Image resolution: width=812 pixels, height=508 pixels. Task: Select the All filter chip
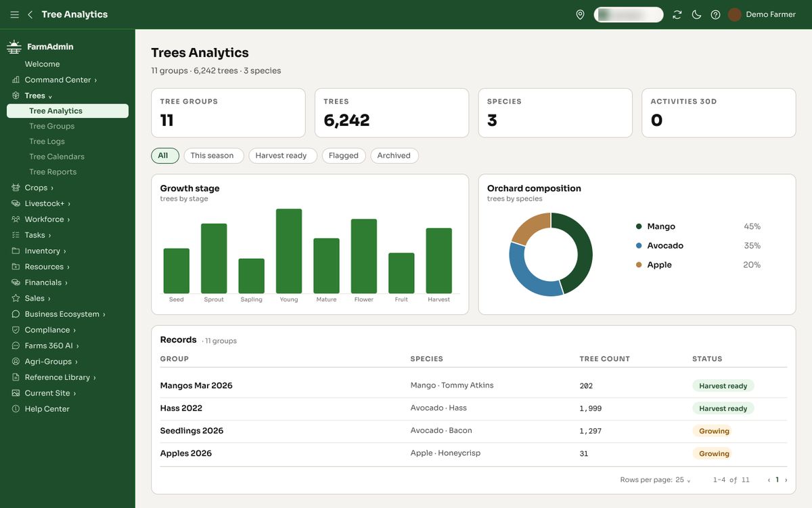(x=165, y=156)
